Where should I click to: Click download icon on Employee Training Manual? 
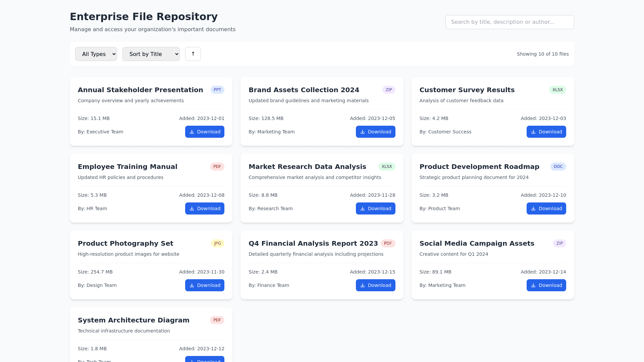192,208
